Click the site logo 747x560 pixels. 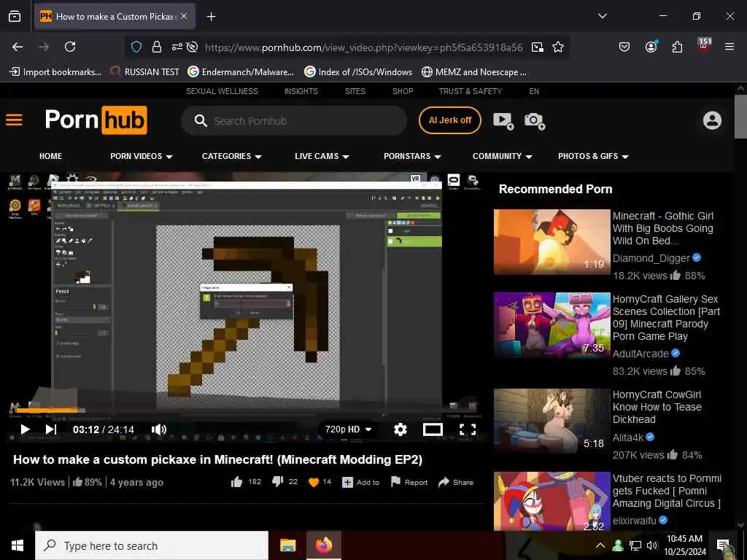(x=96, y=120)
